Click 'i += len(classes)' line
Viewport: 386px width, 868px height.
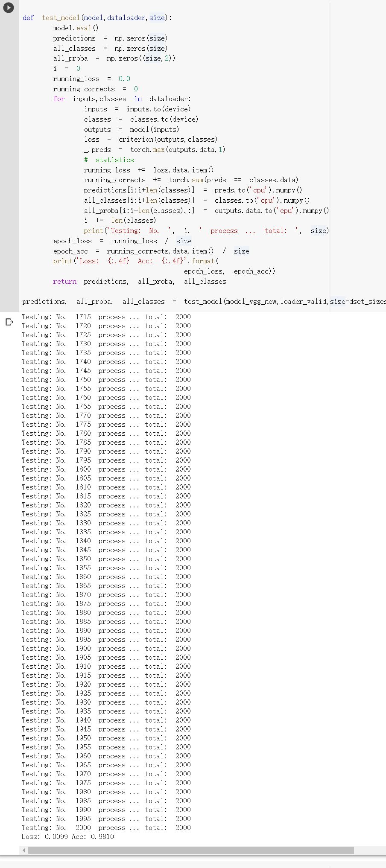tap(120, 221)
